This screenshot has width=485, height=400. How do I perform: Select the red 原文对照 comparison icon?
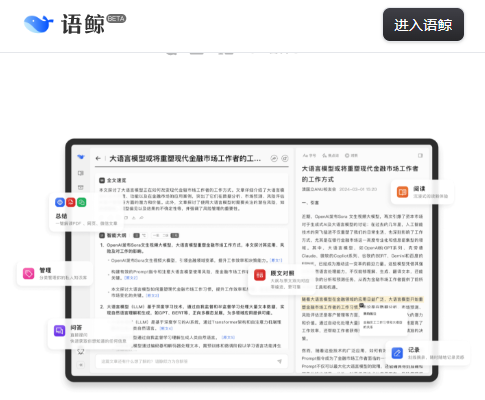[260, 275]
